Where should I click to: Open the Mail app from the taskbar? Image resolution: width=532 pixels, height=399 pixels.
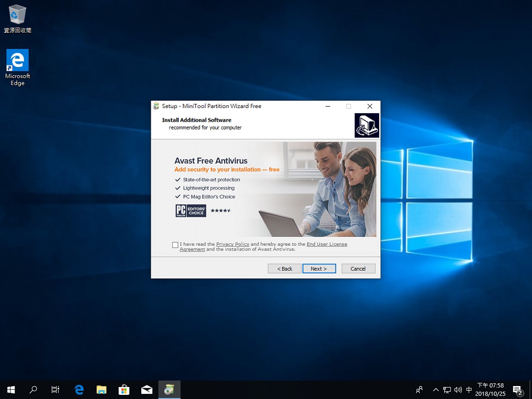pos(147,390)
